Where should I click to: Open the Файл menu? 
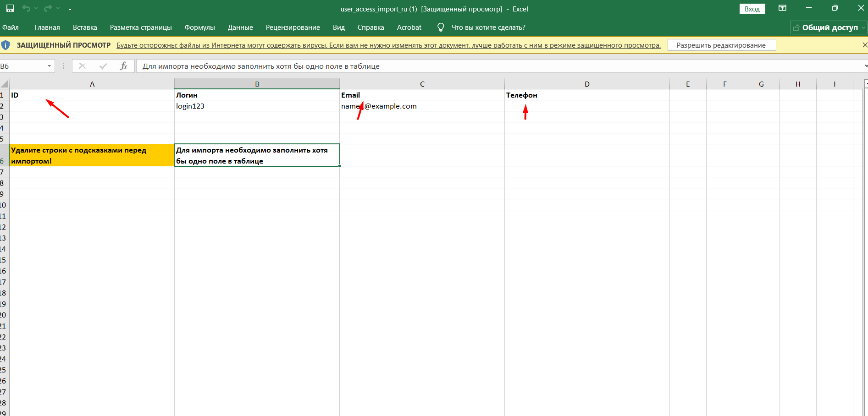11,27
